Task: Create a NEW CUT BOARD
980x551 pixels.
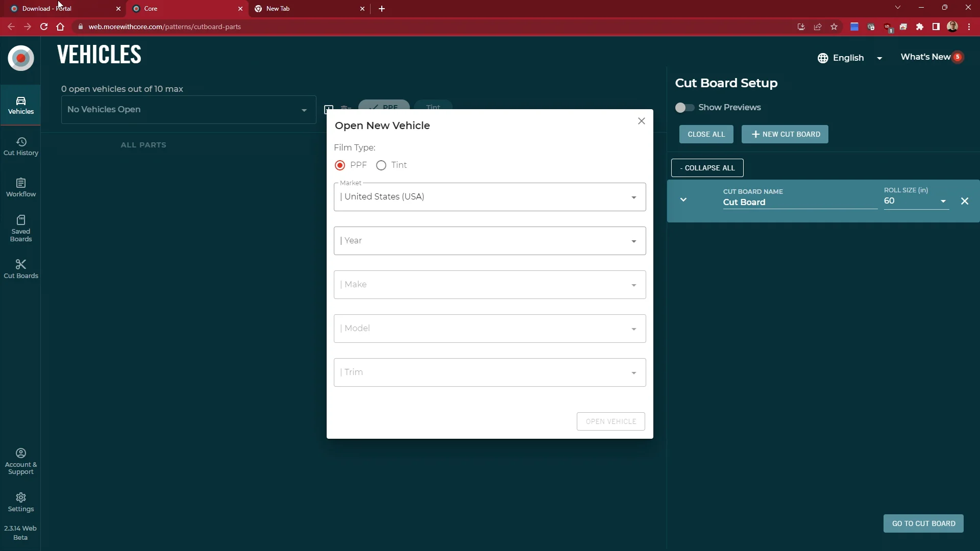Action: 785,135
